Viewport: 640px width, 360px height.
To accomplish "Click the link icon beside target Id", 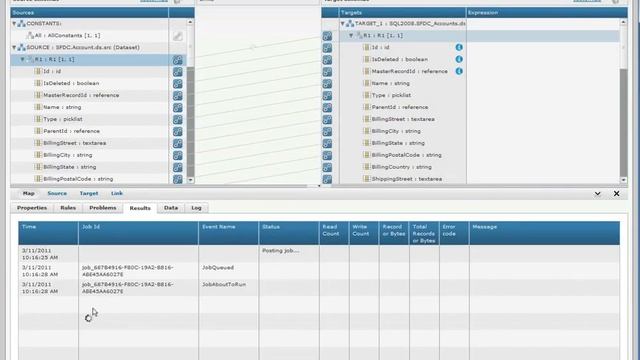I will click(x=327, y=48).
